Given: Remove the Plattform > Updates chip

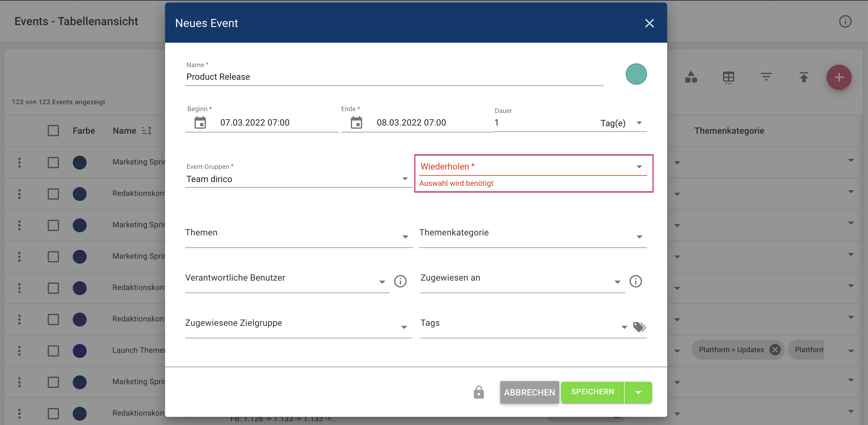Looking at the screenshot, I should (x=775, y=350).
